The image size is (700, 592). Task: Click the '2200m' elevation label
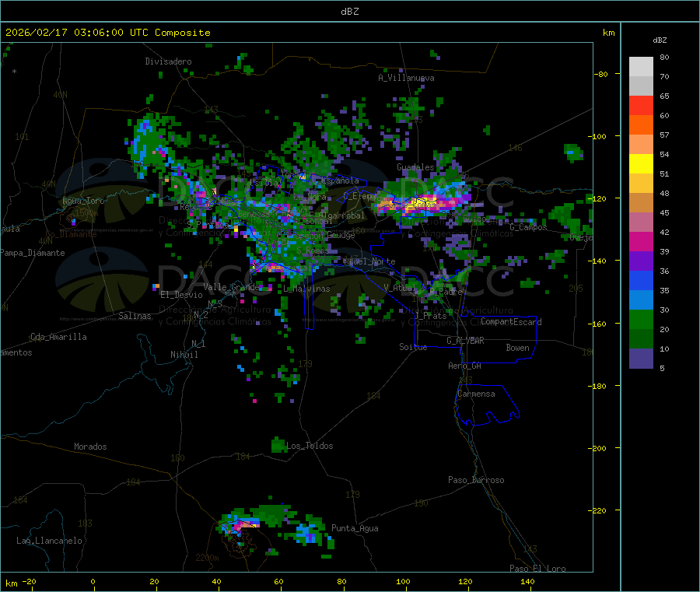coord(207,558)
